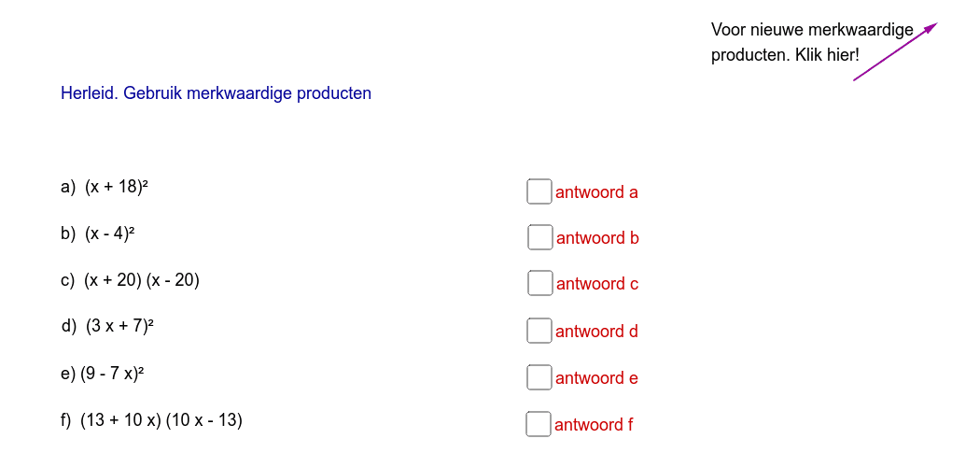Mark the antwoord f checkbox
This screenshot has width=980, height=467.
pos(539,424)
